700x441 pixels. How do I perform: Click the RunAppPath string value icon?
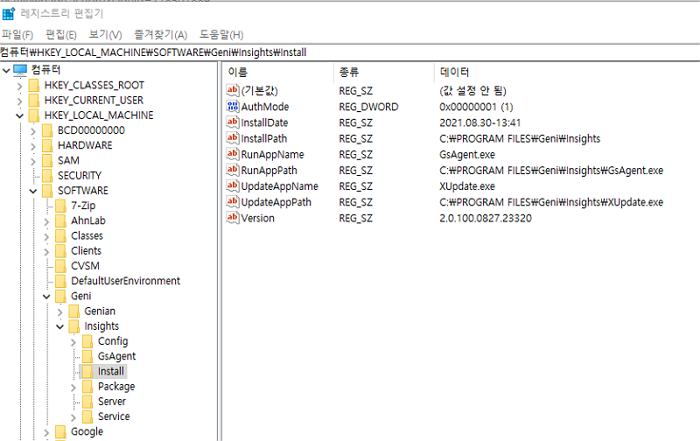tap(233, 171)
